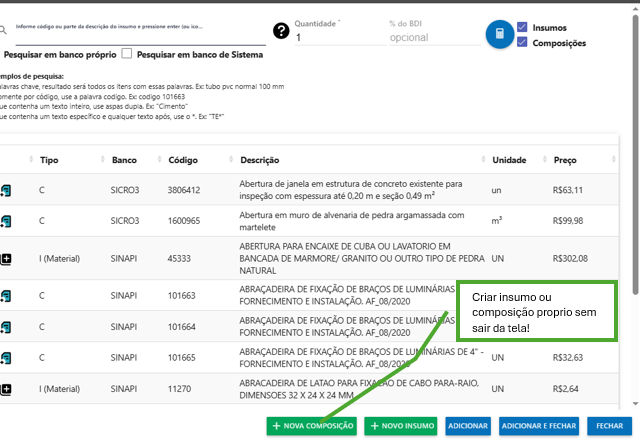640x441 pixels.
Task: Enable Pesquisar em banco de Sistema checkbox
Action: [127, 53]
